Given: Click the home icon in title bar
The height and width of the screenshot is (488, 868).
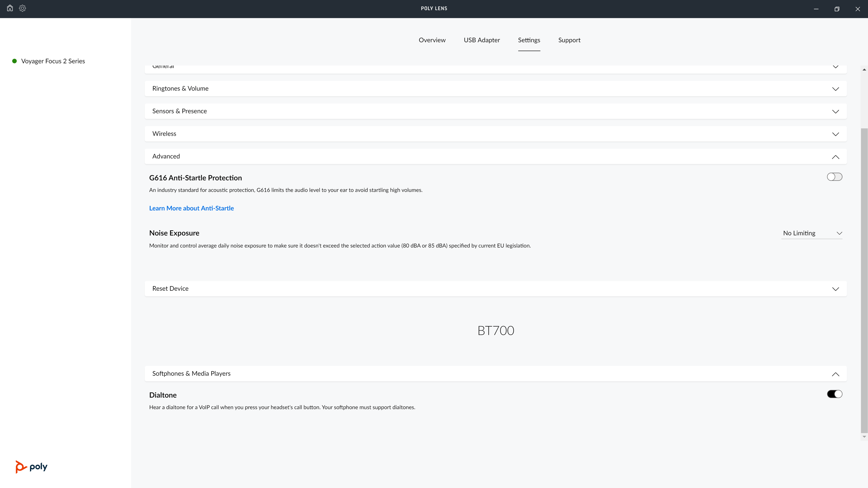Looking at the screenshot, I should tap(10, 8).
